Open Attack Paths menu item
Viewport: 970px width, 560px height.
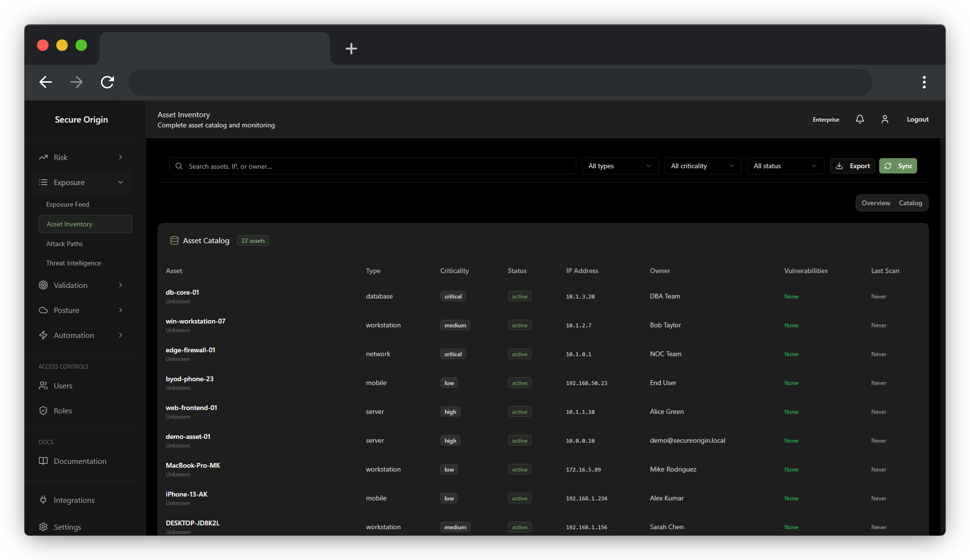coord(64,244)
